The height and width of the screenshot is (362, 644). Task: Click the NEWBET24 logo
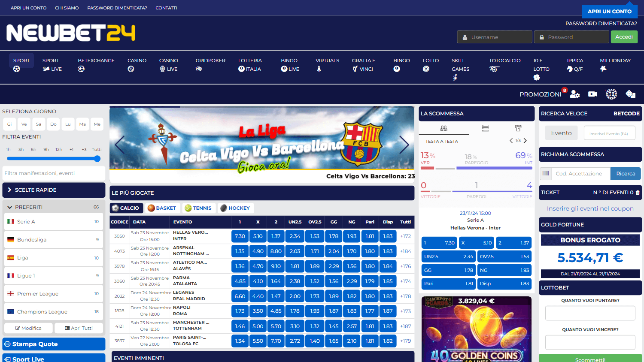point(71,33)
